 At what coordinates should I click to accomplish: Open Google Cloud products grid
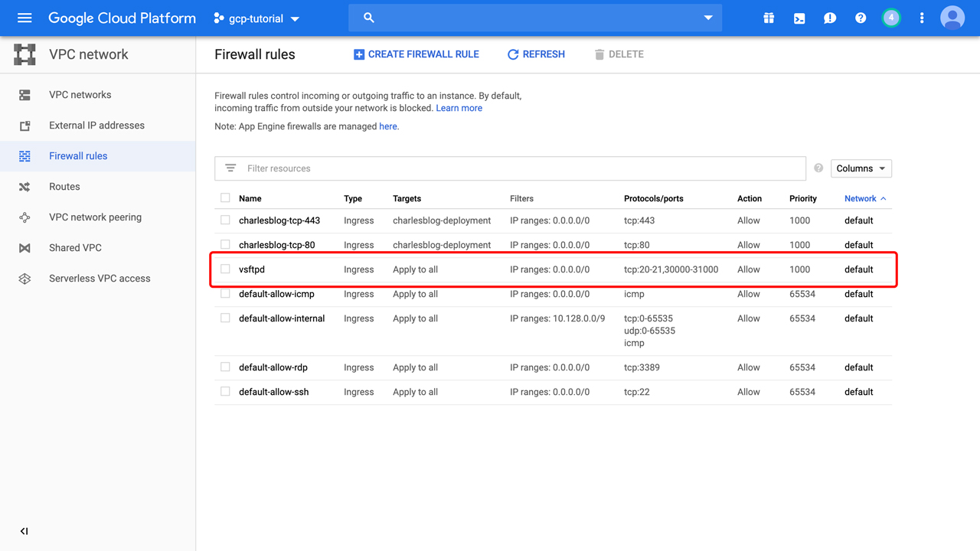pos(768,17)
